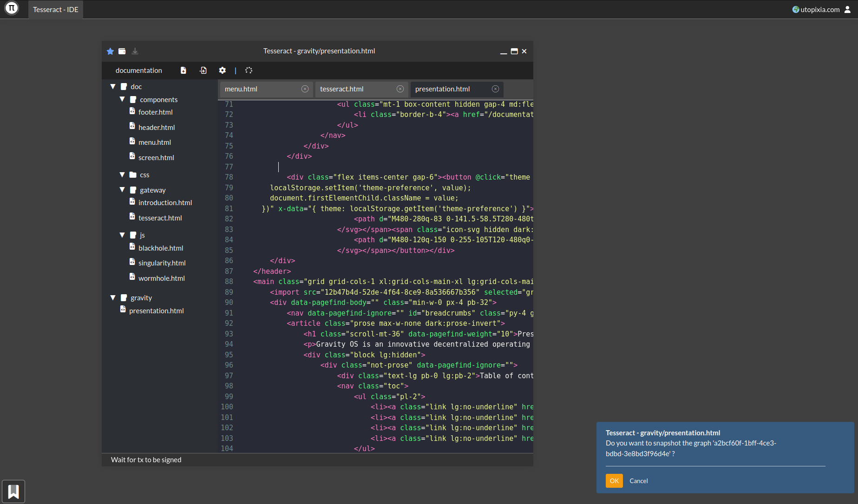This screenshot has height=504, width=858.
Task: Click the documentation project label
Action: 139,71
